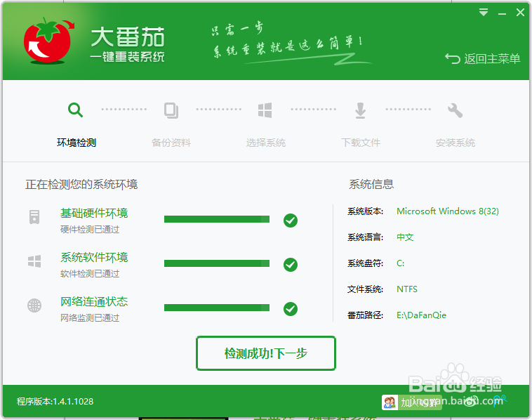Viewport: 532px width, 420px height.
Task: Select the wrench 安装系统 step icon
Action: 455,110
